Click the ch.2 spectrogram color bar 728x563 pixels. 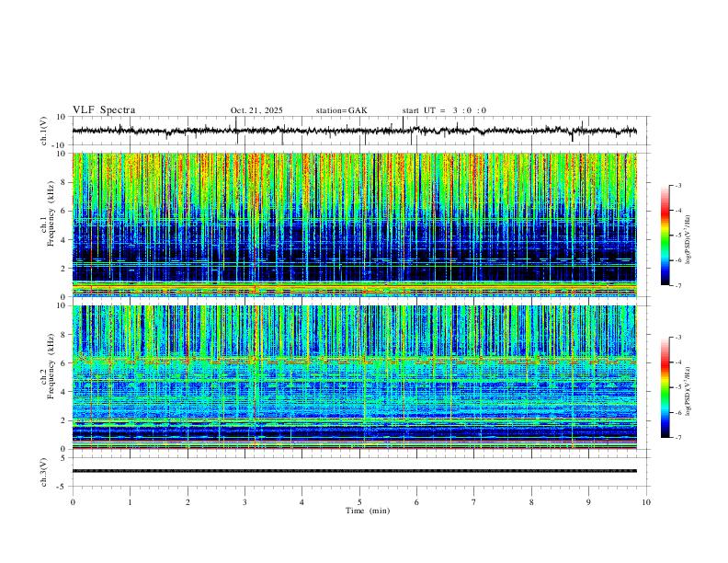coord(665,387)
